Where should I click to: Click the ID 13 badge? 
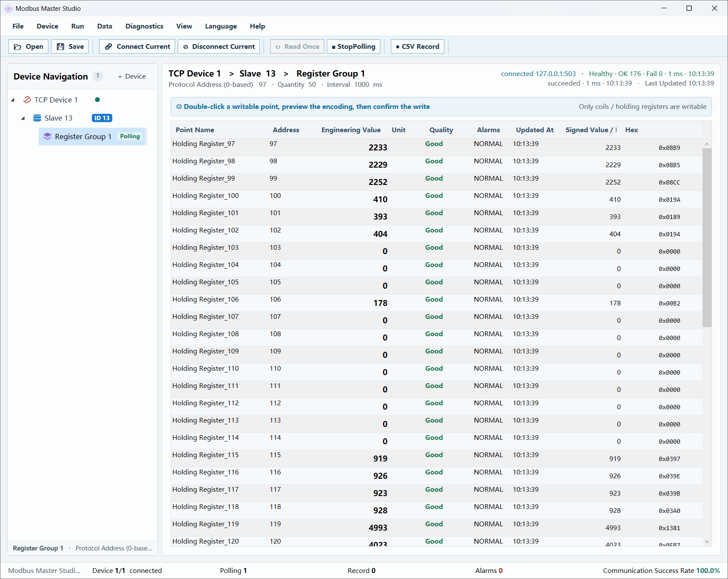pyautogui.click(x=102, y=118)
